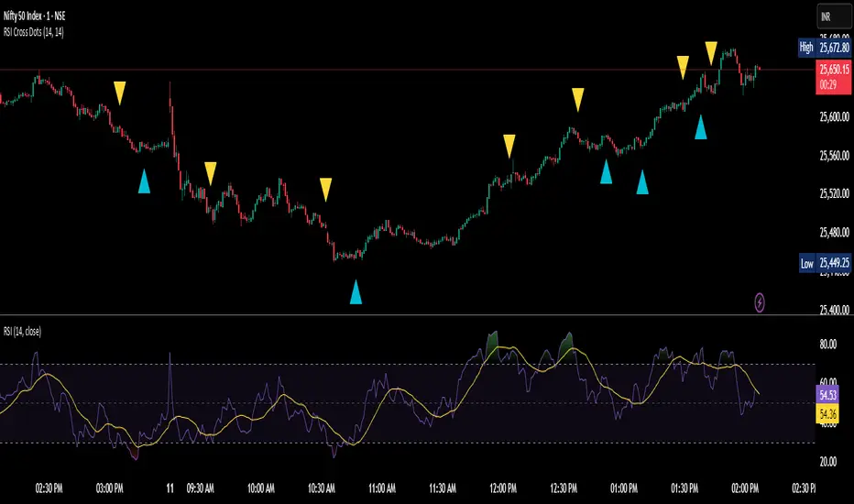Viewport: 854px width, 504px height.
Task: Click the 80.00 RSI axis label
Action: pos(827,344)
